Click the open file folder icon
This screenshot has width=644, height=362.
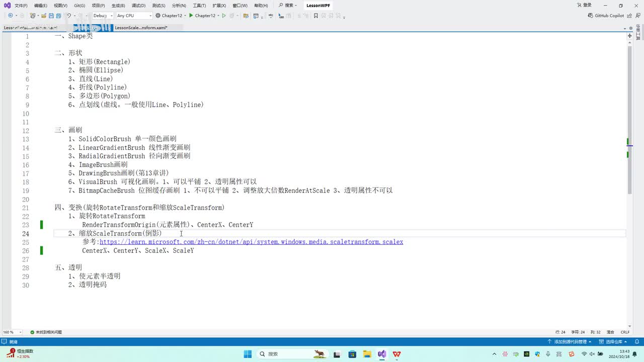pyautogui.click(x=44, y=16)
